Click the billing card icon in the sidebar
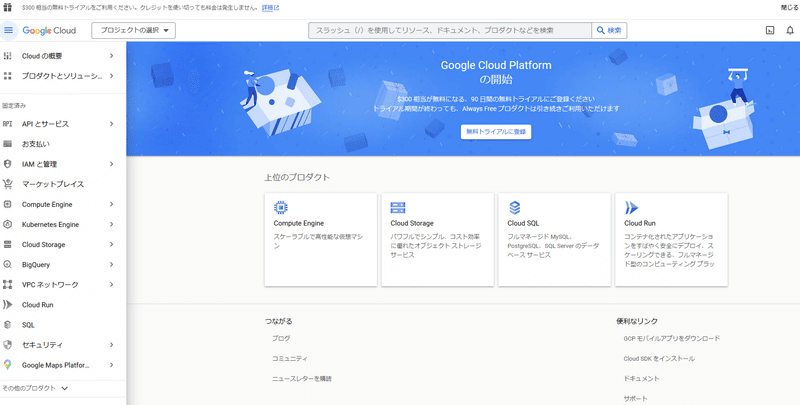This screenshot has width=800, height=405. (x=8, y=144)
